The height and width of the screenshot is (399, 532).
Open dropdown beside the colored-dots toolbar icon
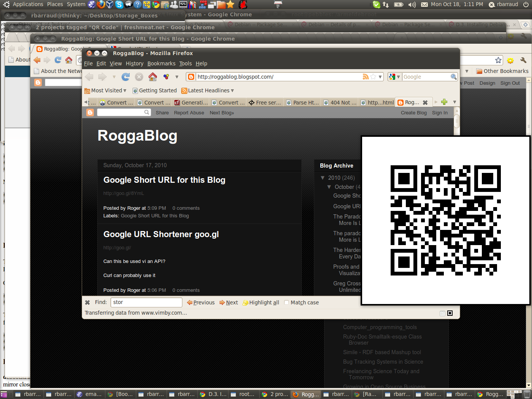click(x=177, y=77)
